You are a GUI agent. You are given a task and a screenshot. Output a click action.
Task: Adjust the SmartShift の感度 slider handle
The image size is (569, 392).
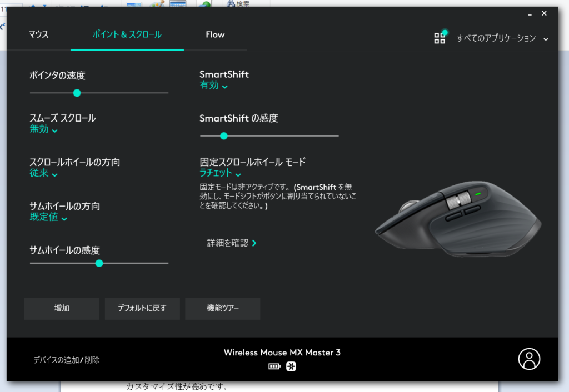click(x=224, y=135)
